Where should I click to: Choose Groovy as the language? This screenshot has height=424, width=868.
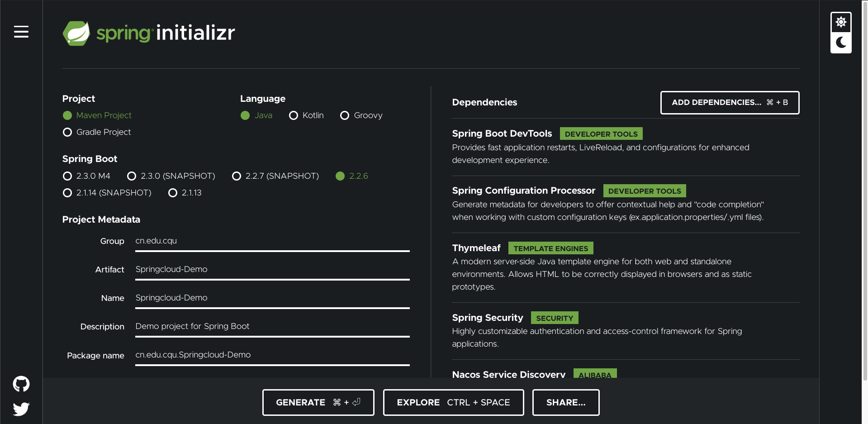(361, 115)
